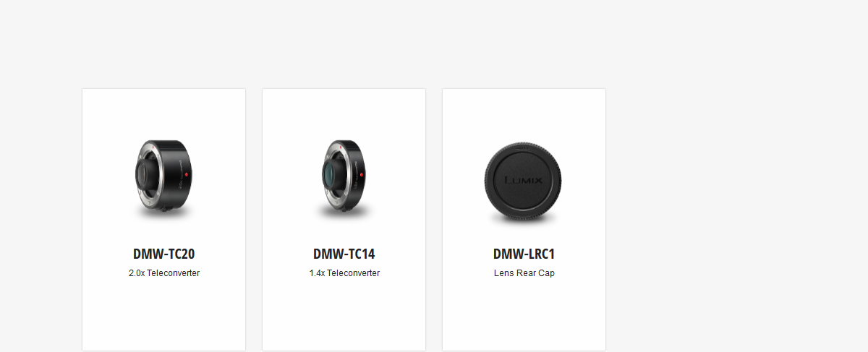Click the red dot on the DMW-TC20 teleconverter
The width and height of the screenshot is (868, 352).
coord(187,176)
